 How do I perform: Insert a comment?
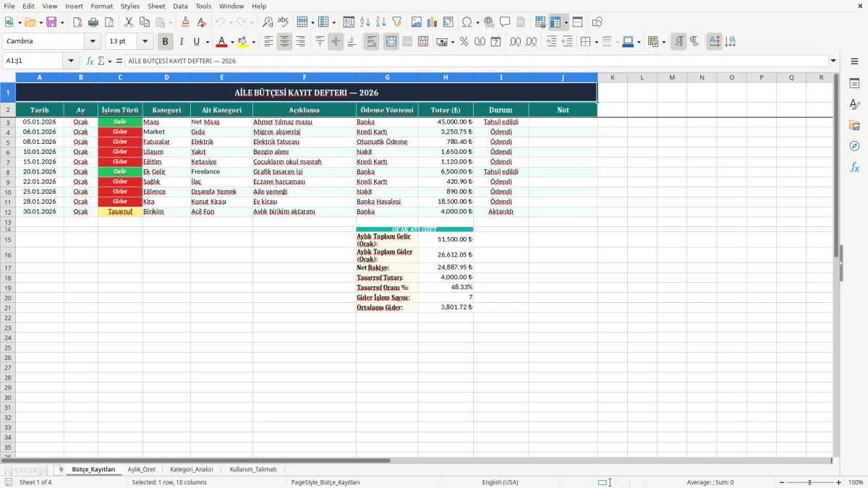505,22
